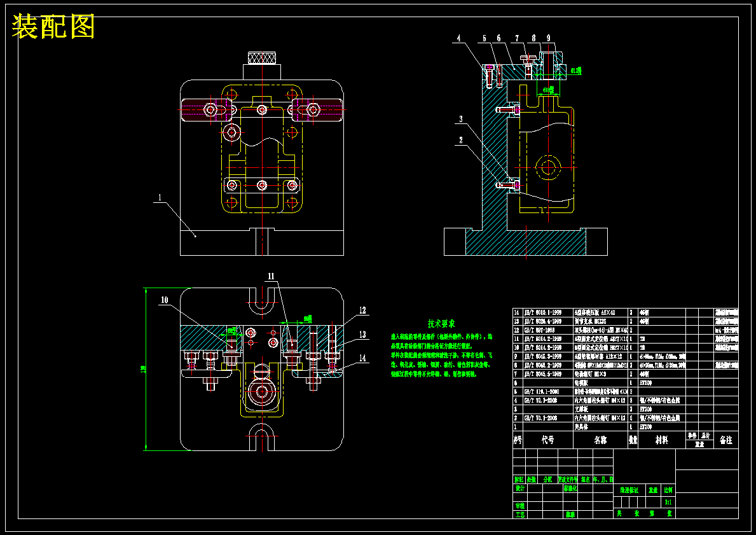Pick the large circular bore in side view
This screenshot has width=756, height=535.
point(547,168)
